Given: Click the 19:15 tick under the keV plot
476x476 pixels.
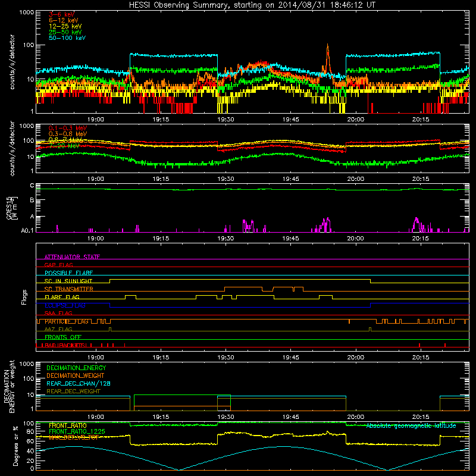Looking at the screenshot, I should coord(161,120).
